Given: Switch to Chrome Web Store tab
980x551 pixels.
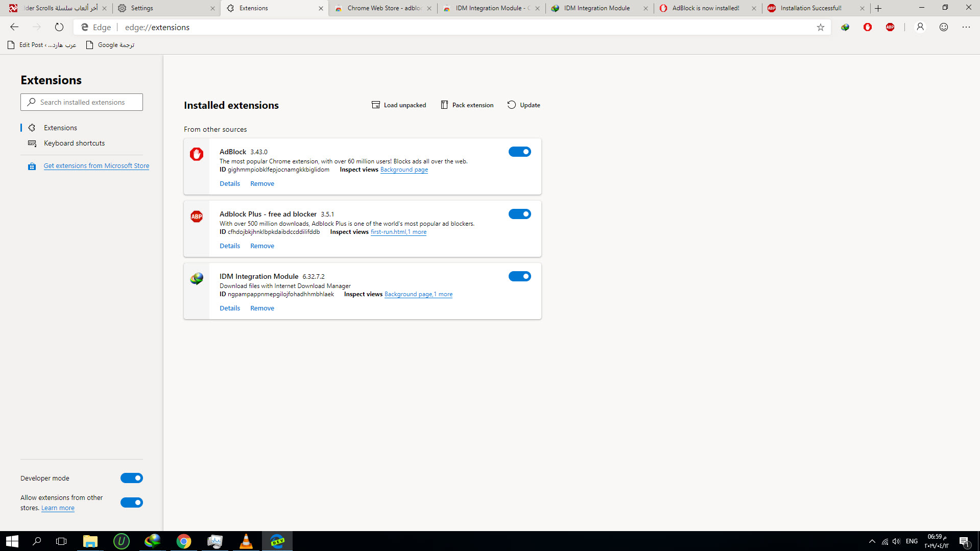Looking at the screenshot, I should tap(383, 8).
